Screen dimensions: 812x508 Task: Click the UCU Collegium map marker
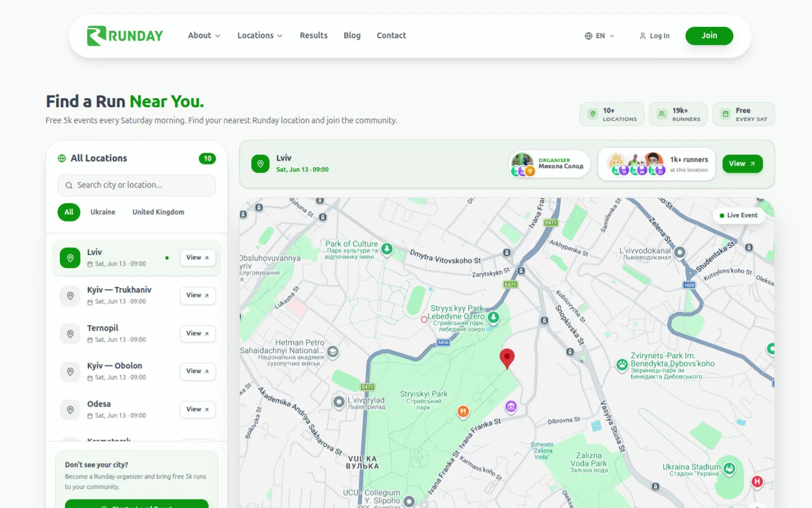pos(409,502)
